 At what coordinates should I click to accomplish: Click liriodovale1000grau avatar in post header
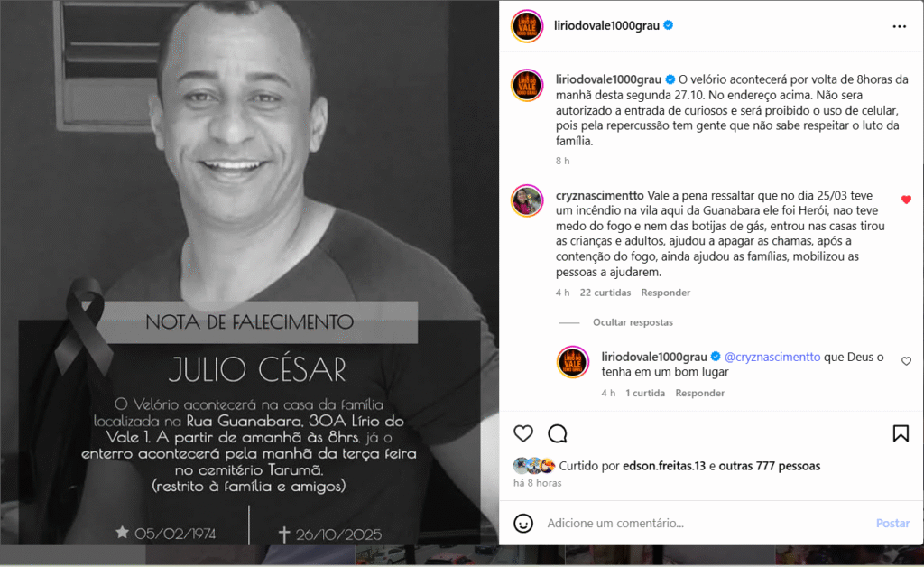(x=527, y=26)
